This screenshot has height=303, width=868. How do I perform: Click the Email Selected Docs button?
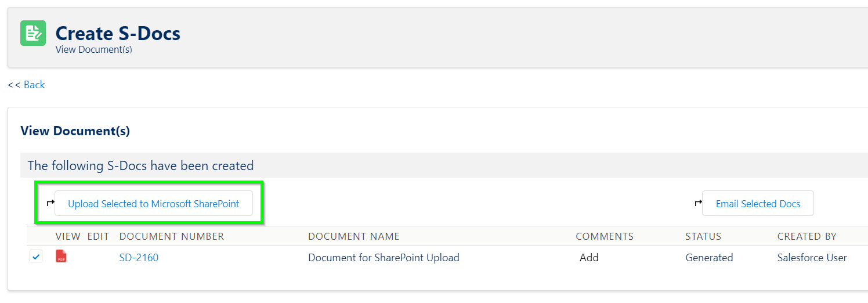pos(758,203)
